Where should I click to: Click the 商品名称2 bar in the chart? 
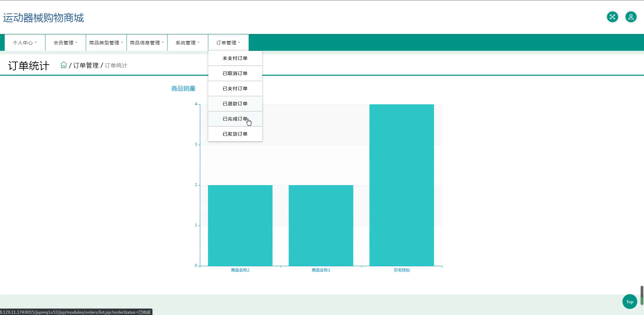(x=240, y=225)
